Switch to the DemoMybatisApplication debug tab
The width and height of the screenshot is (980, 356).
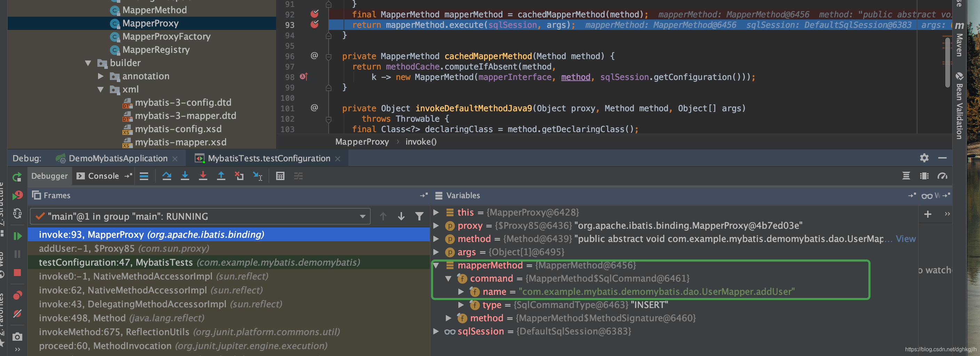click(x=118, y=159)
